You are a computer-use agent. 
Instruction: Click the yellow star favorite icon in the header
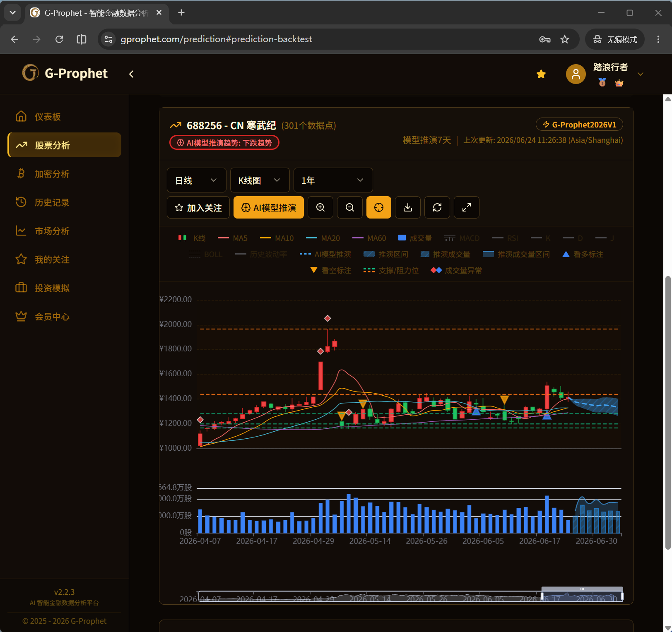point(541,74)
